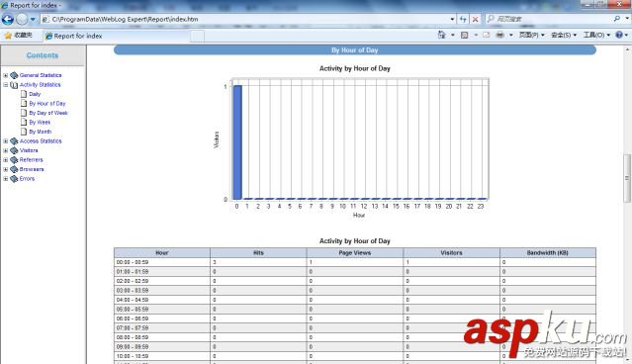This screenshot has height=364, width=632.
Task: Open the Visitors link in Contents
Action: click(x=29, y=150)
